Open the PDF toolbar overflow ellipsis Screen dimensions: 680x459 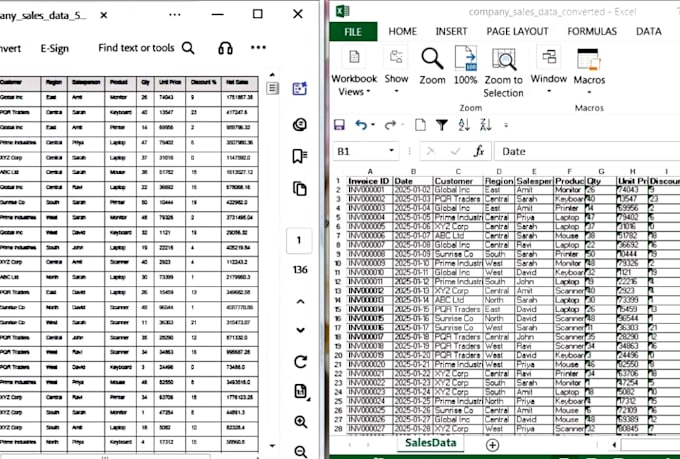[x=258, y=48]
